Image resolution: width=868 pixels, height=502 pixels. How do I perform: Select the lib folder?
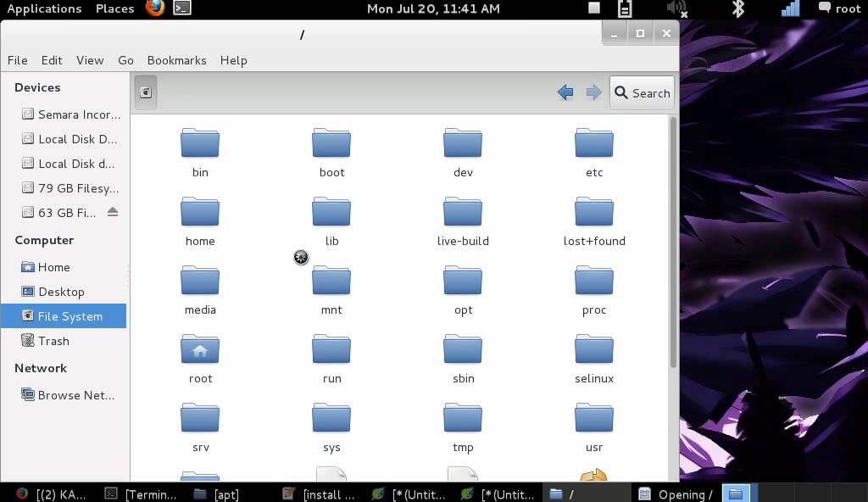click(331, 212)
